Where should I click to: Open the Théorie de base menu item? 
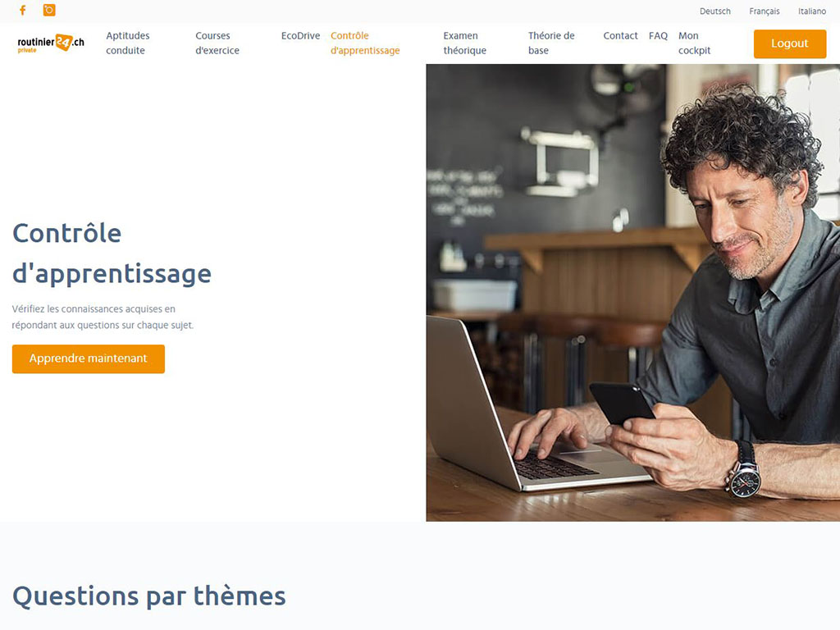click(551, 43)
